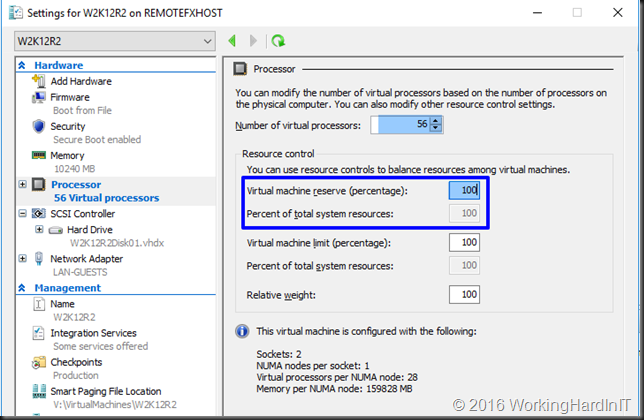Select the SCSI Controller icon
The image size is (644, 420).
(39, 213)
